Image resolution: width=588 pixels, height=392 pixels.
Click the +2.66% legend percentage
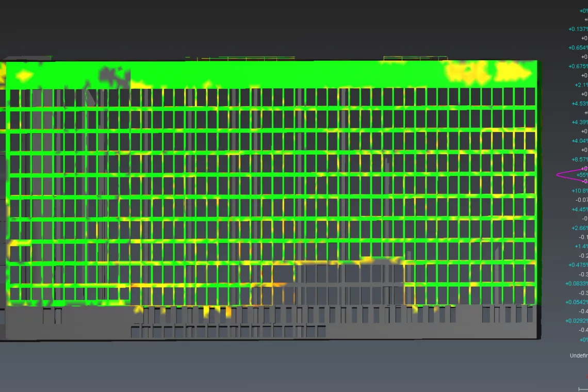pos(579,228)
